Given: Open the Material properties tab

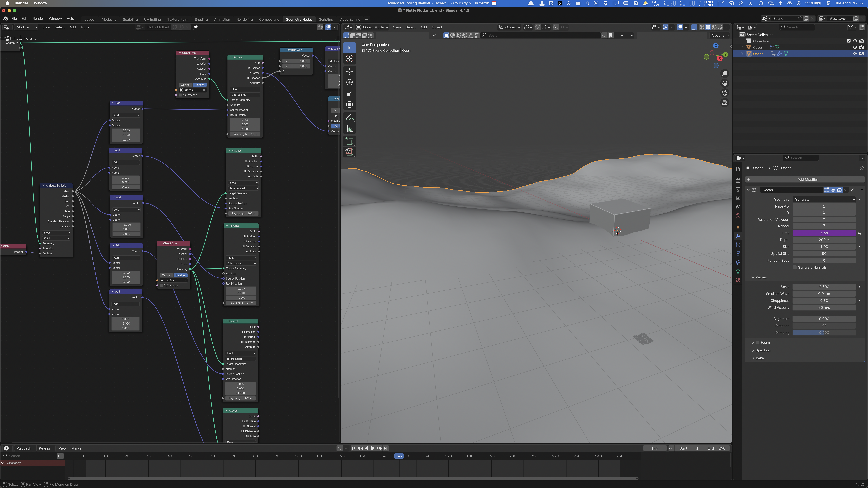Looking at the screenshot, I should [738, 280].
